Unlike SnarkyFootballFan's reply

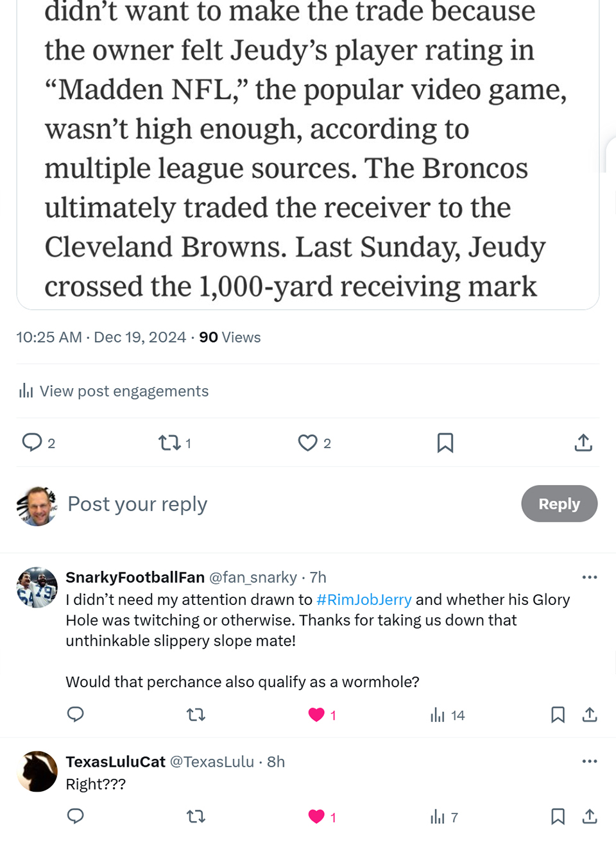pyautogui.click(x=317, y=715)
